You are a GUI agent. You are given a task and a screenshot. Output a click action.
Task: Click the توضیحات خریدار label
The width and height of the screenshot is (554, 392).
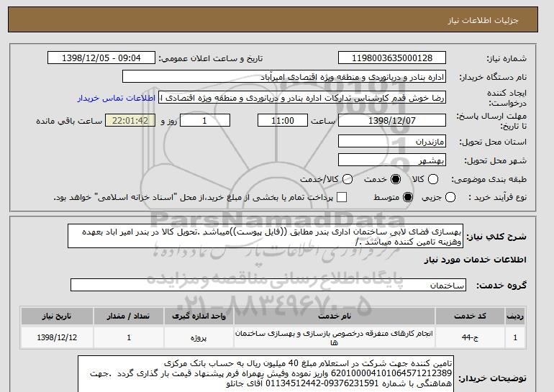(493, 378)
